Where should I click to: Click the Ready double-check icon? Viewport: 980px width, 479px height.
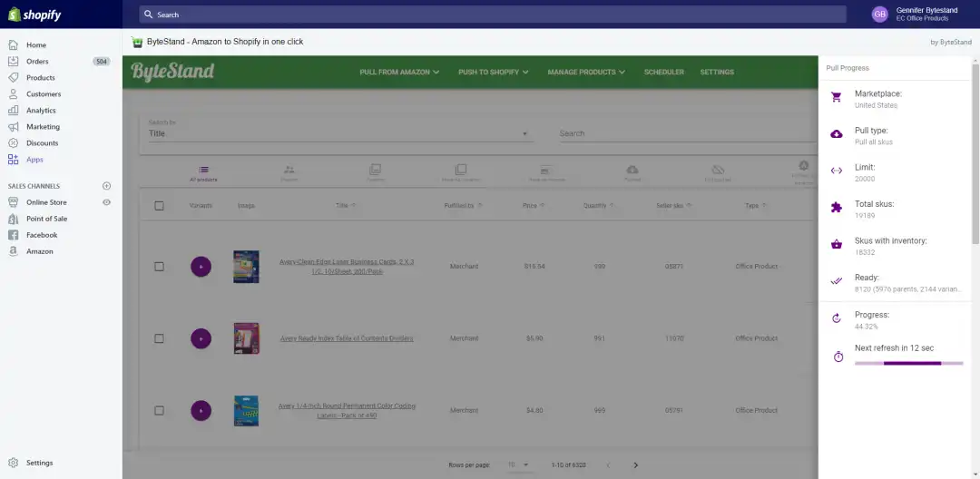point(837,281)
